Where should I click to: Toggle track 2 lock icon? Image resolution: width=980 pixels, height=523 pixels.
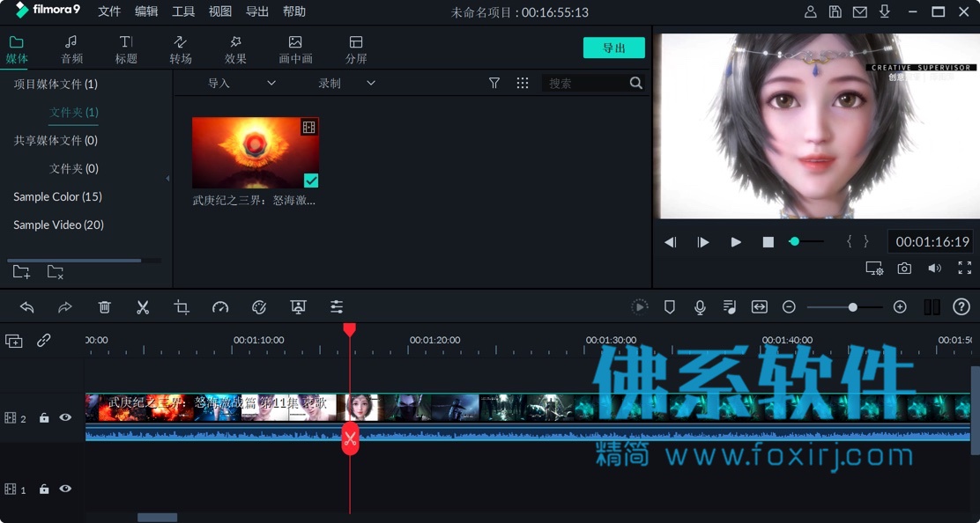coord(44,417)
